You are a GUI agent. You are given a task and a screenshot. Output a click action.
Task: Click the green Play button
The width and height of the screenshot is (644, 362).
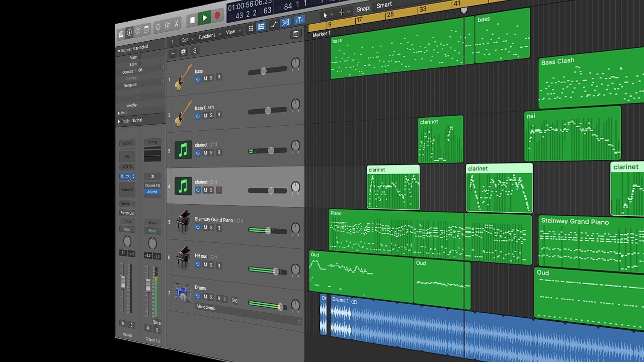[x=204, y=18]
